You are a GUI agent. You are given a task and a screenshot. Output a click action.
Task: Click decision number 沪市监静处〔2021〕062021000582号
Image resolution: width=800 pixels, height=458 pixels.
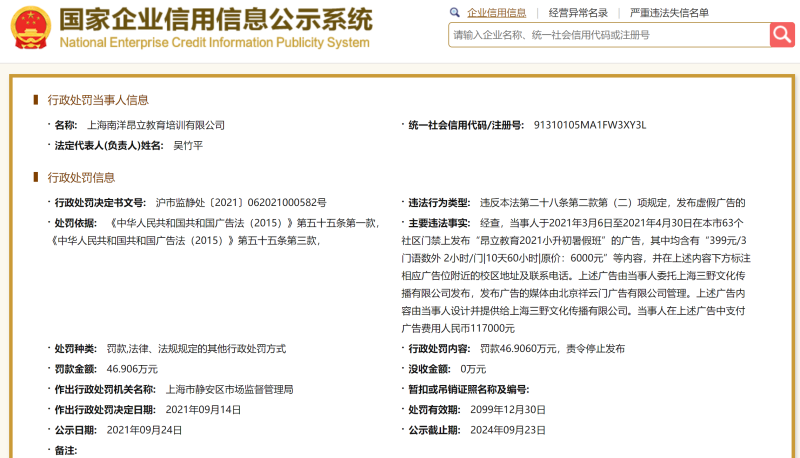pyautogui.click(x=241, y=202)
